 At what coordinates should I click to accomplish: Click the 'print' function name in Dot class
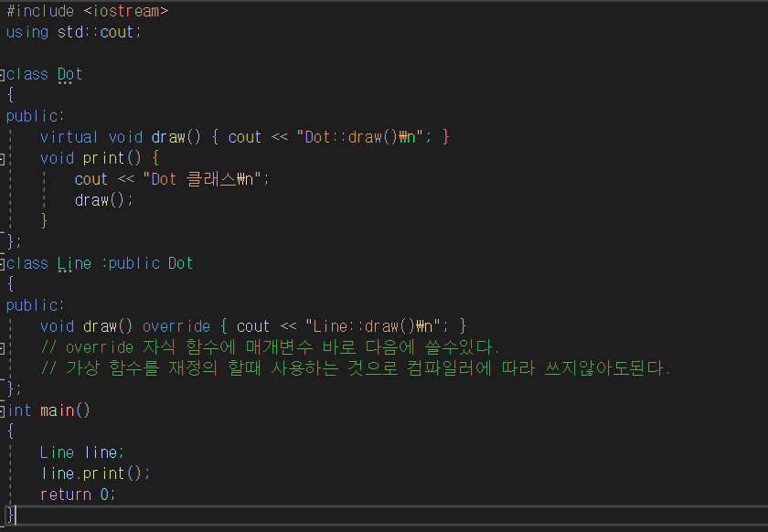(x=104, y=158)
